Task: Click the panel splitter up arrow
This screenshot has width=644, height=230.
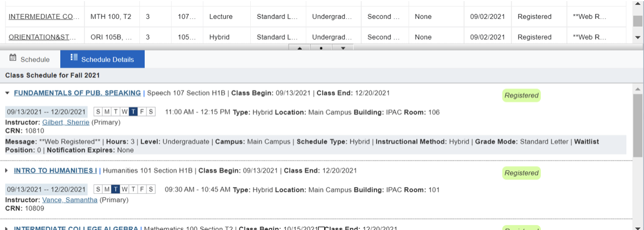Action: [x=299, y=47]
